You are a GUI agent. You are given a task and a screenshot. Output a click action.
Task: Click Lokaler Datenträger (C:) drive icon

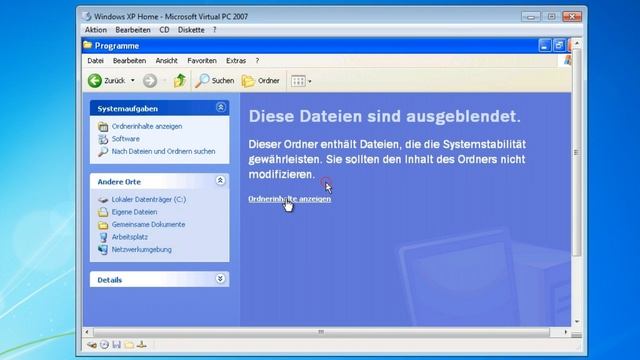click(103, 200)
